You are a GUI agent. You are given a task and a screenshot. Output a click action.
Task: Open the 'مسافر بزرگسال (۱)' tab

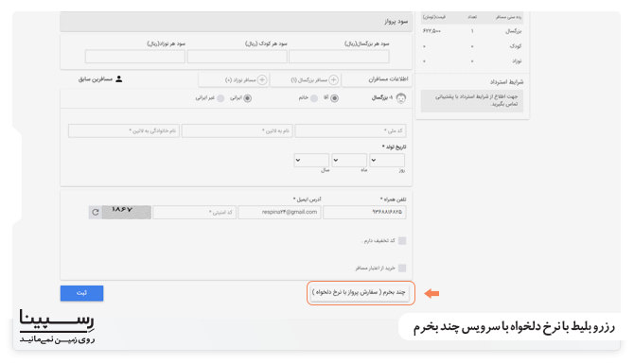click(306, 79)
